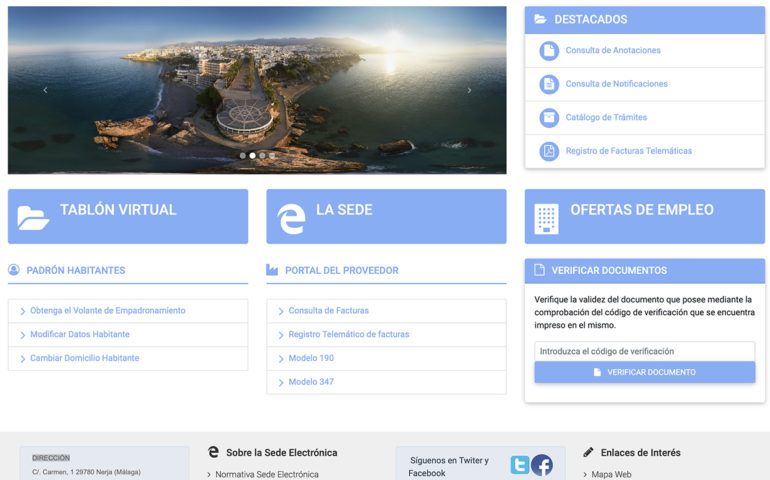Click the Sobre la Sede Electrónica 'e' icon
The height and width of the screenshot is (480, 770).
tap(213, 452)
